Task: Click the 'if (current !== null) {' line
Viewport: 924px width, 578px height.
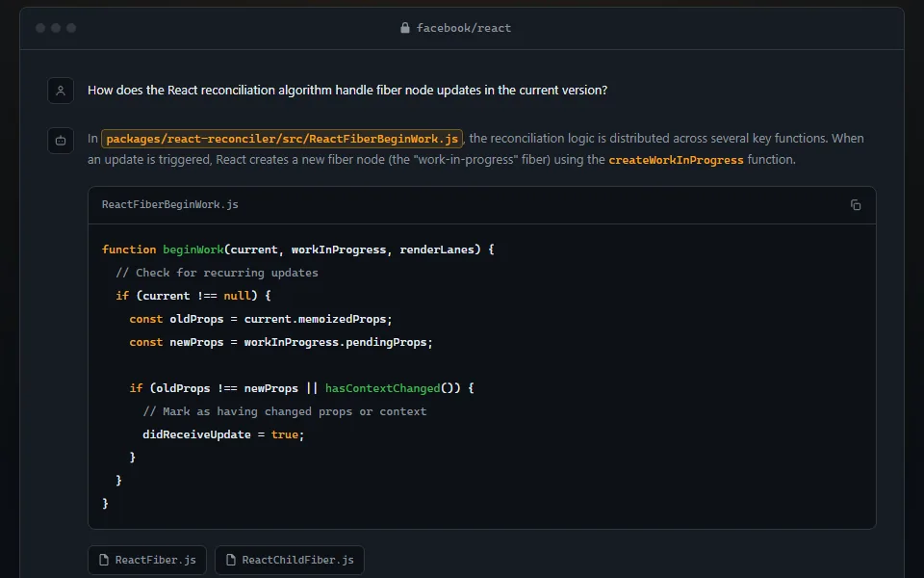Action: click(x=193, y=296)
